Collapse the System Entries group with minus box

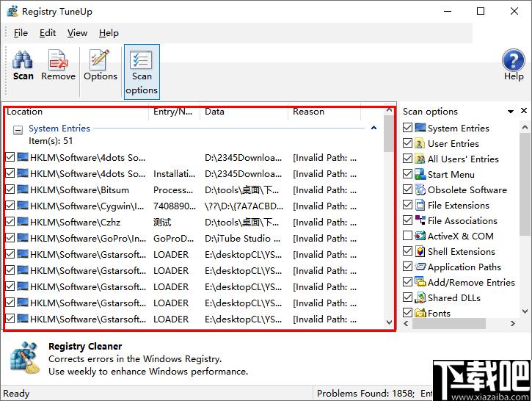click(x=18, y=130)
